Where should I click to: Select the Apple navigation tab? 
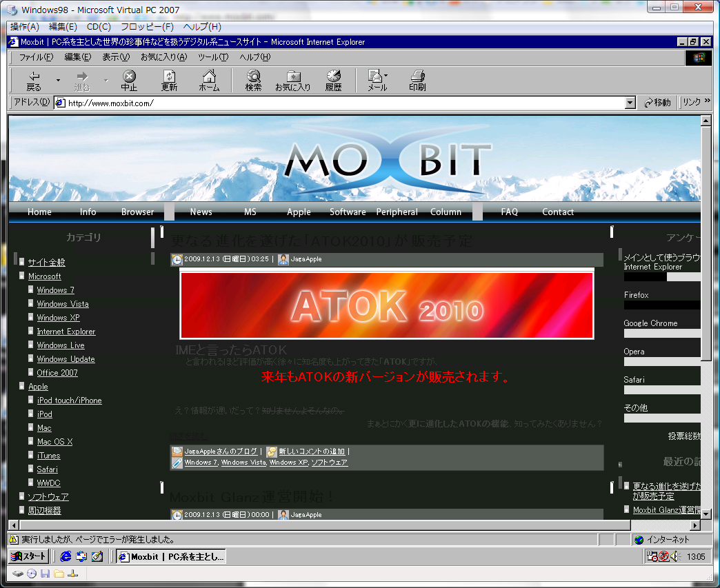(299, 212)
